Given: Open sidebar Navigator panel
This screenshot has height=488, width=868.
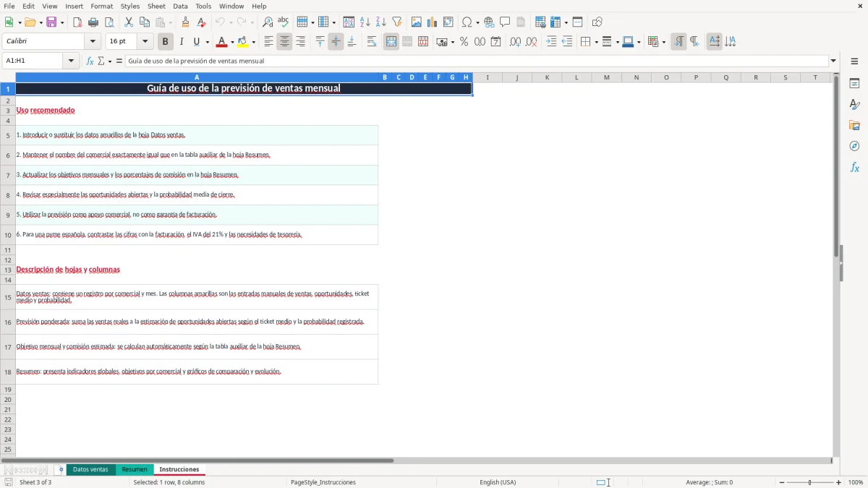Looking at the screenshot, I should coord(854,146).
